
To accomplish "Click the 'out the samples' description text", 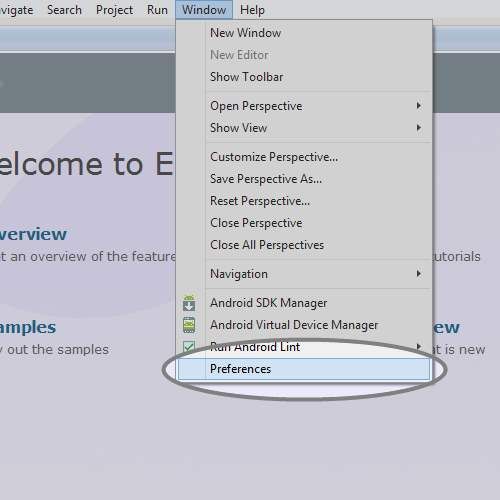I will tap(58, 350).
